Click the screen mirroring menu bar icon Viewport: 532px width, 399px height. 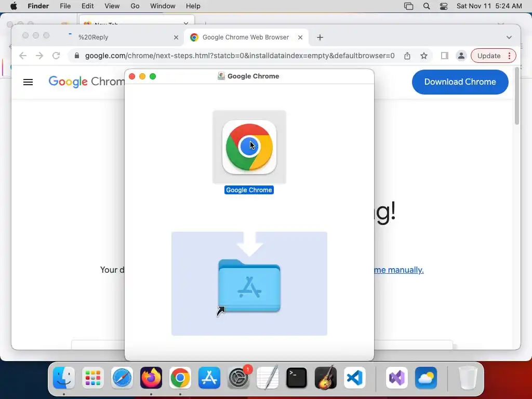tap(408, 6)
